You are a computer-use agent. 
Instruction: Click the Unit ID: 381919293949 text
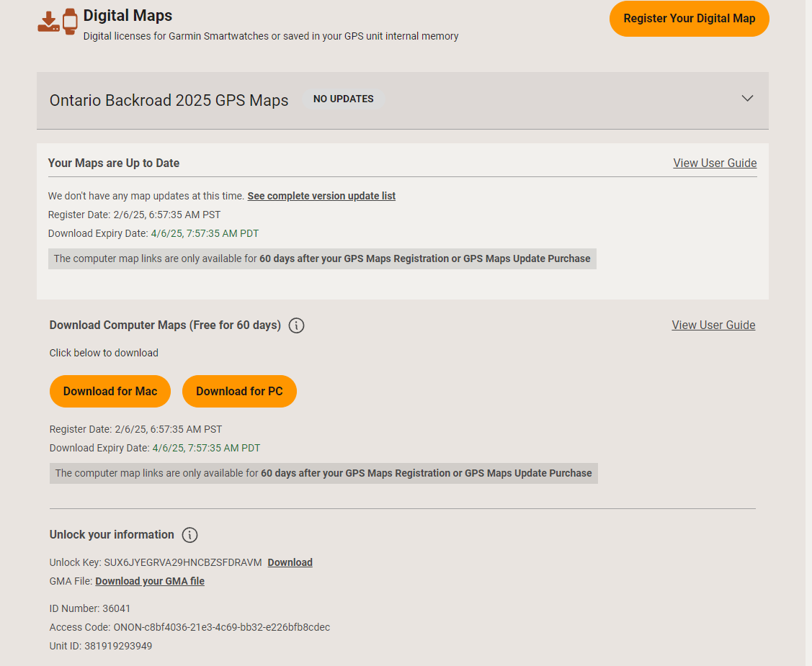click(101, 646)
